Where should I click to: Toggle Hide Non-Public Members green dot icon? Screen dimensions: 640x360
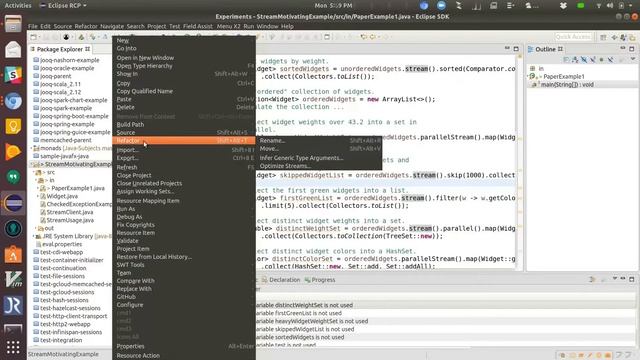click(602, 60)
